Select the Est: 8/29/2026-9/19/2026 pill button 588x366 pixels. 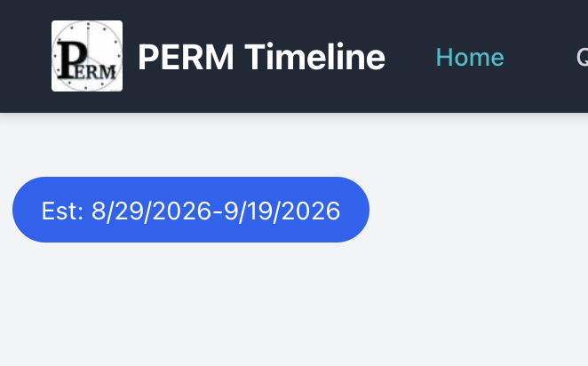pyautogui.click(x=191, y=210)
